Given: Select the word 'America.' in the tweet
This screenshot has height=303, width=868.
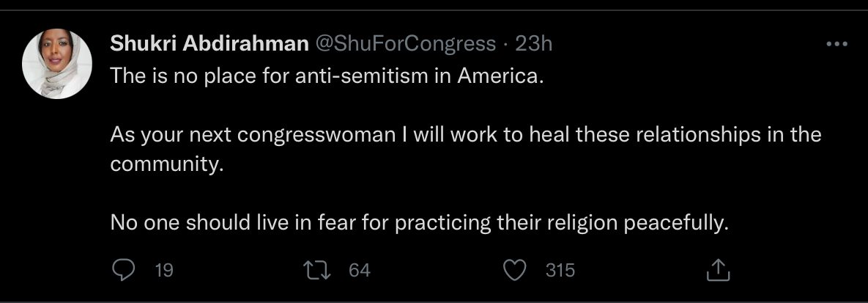Looking at the screenshot, I should (x=501, y=76).
